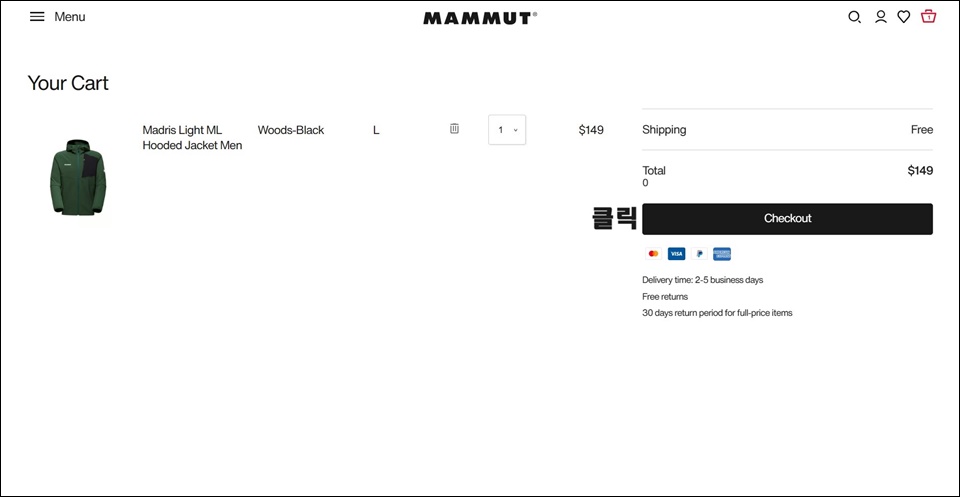The image size is (960, 497).
Task: Open the red shopping basket icon
Action: [929, 17]
